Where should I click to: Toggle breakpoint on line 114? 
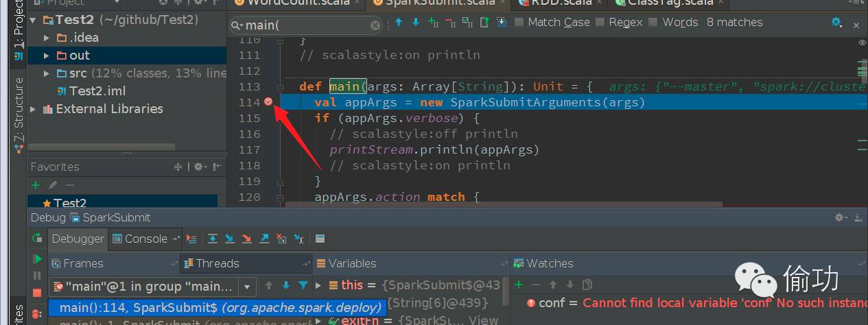pyautogui.click(x=269, y=101)
